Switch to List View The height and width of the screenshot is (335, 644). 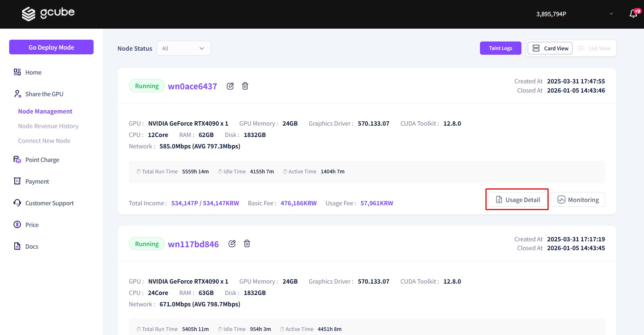point(594,48)
